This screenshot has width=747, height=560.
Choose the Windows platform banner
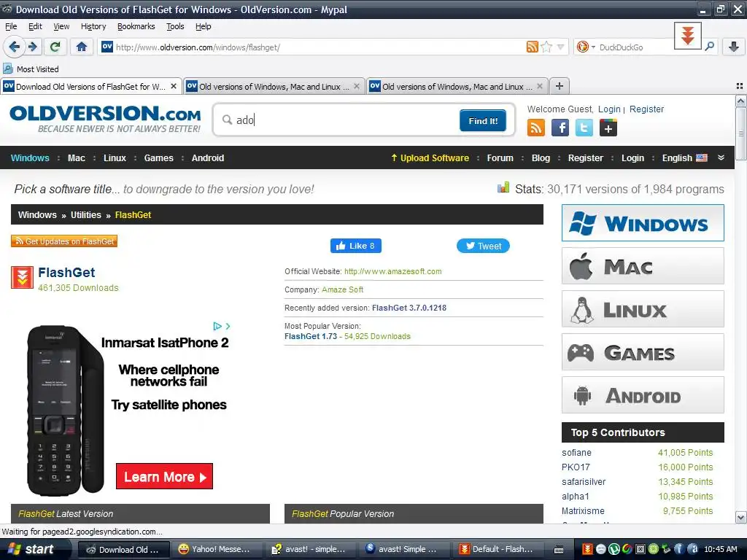(x=643, y=223)
